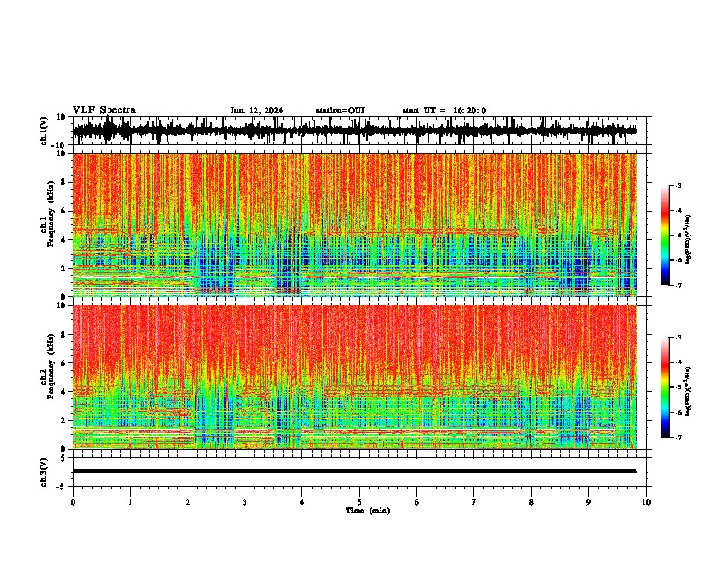Click the "4" kHz tick on ch.2 spectrogram
Viewport: 728px width, 563px height.
tap(64, 392)
